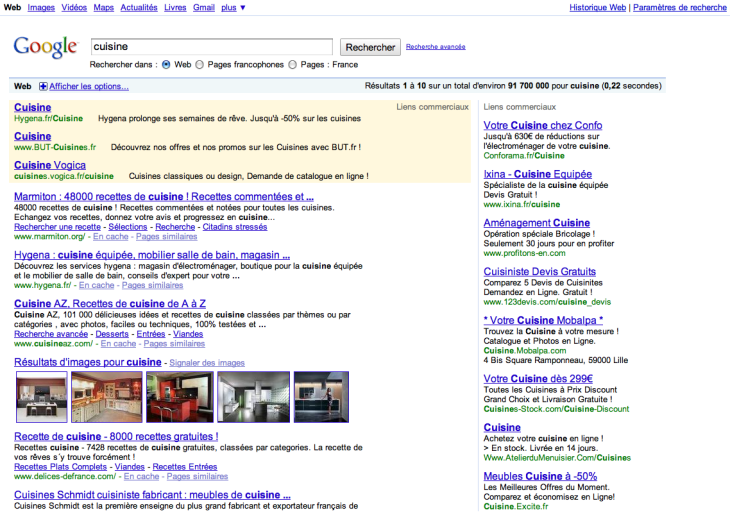Open fifth dark kitchen thumbnail with woman
The height and width of the screenshot is (517, 730).
tap(321, 397)
